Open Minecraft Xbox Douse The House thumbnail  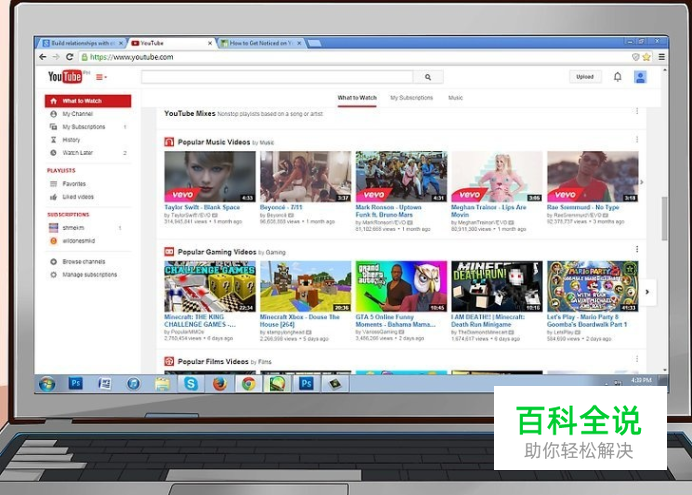(305, 286)
